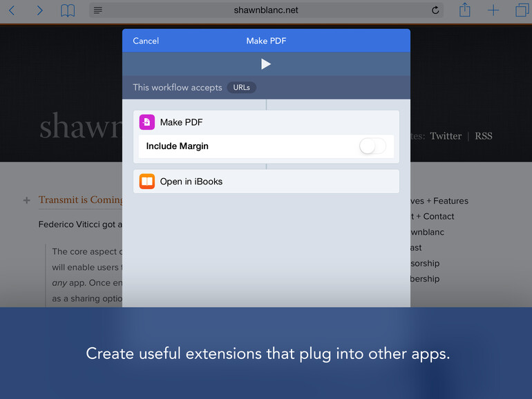532x399 pixels.
Task: Select the Open in iBooks action
Action: pyautogui.click(x=266, y=182)
